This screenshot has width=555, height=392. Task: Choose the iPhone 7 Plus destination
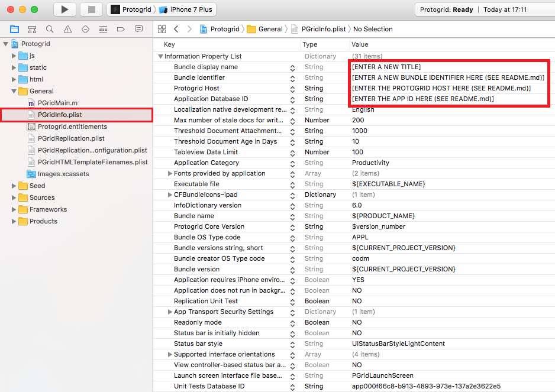point(186,9)
